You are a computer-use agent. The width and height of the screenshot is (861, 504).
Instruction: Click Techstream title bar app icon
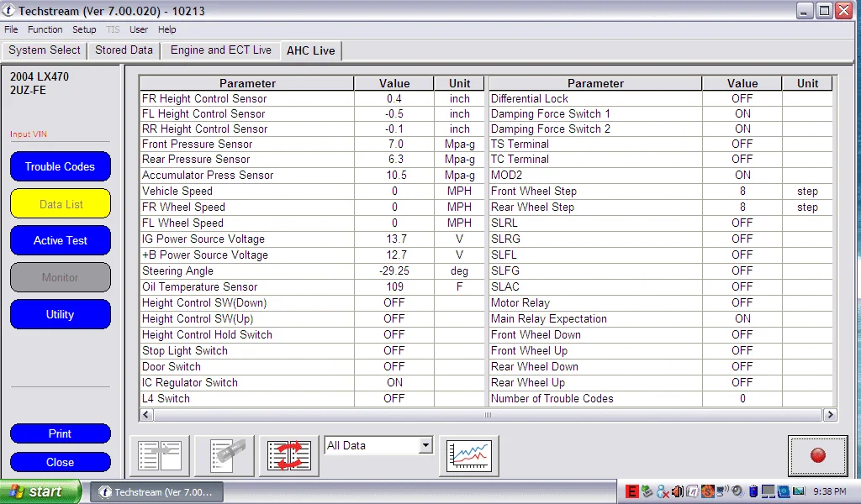[x=8, y=11]
